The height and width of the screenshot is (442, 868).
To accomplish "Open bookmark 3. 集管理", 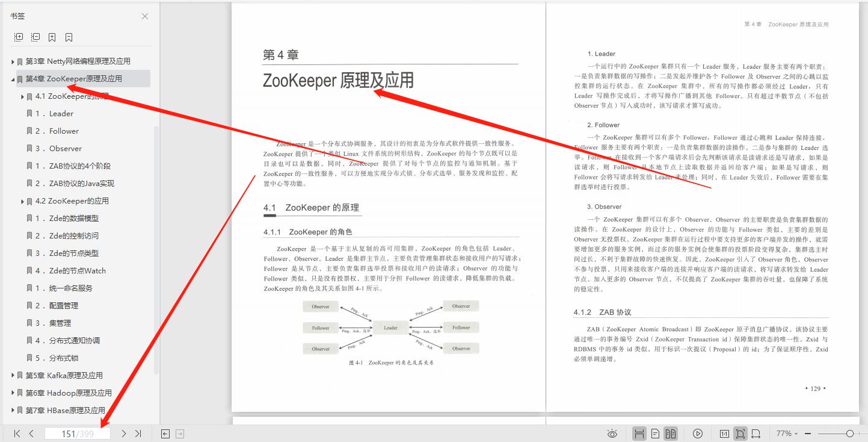I will pos(53,323).
